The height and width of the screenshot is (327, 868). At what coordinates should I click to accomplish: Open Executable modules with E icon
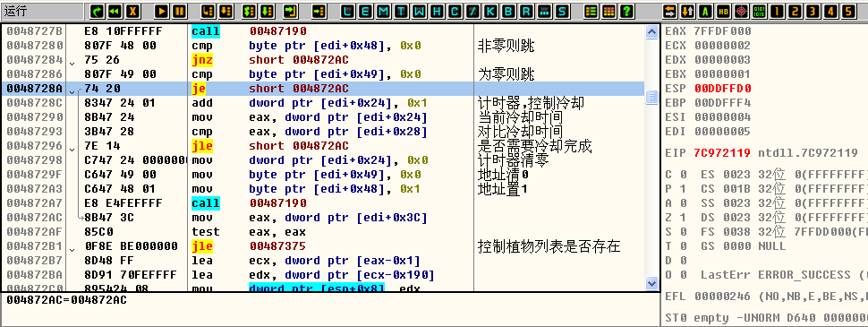tap(366, 11)
